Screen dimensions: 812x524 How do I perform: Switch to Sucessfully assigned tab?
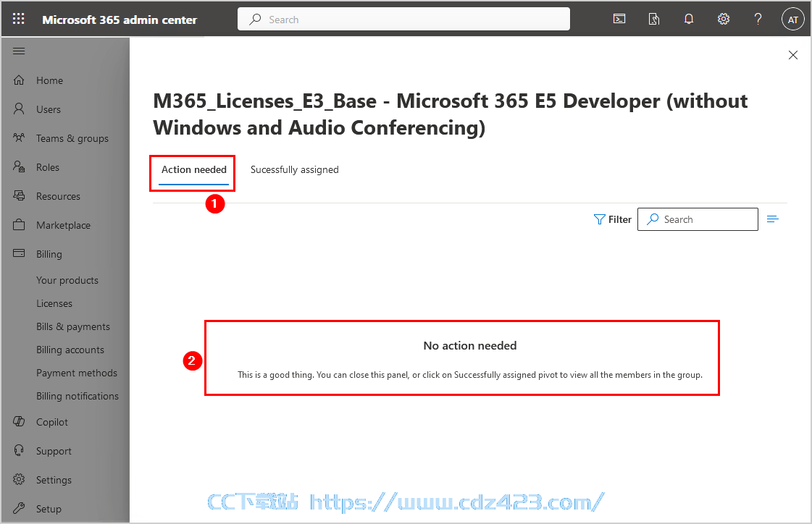295,169
